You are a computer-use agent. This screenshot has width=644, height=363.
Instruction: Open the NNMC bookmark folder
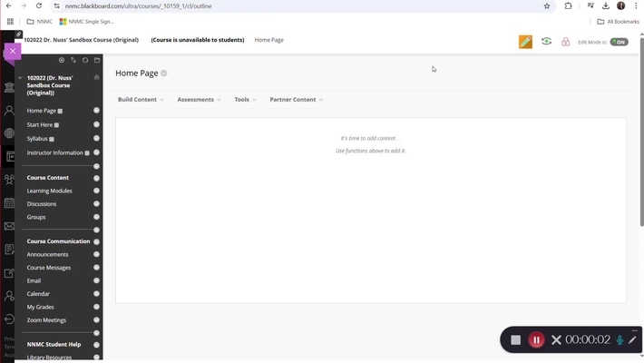[39, 22]
